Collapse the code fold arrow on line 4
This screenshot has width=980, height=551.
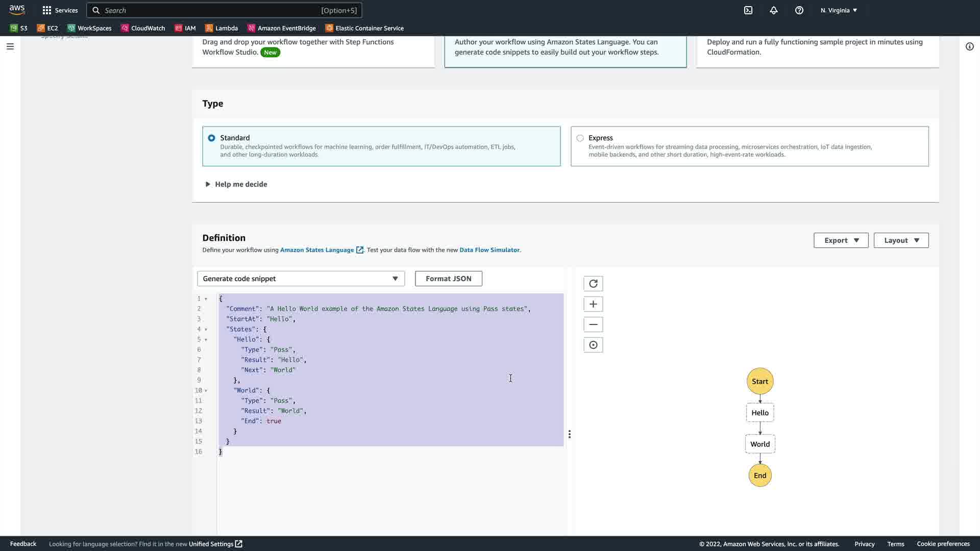(x=206, y=330)
